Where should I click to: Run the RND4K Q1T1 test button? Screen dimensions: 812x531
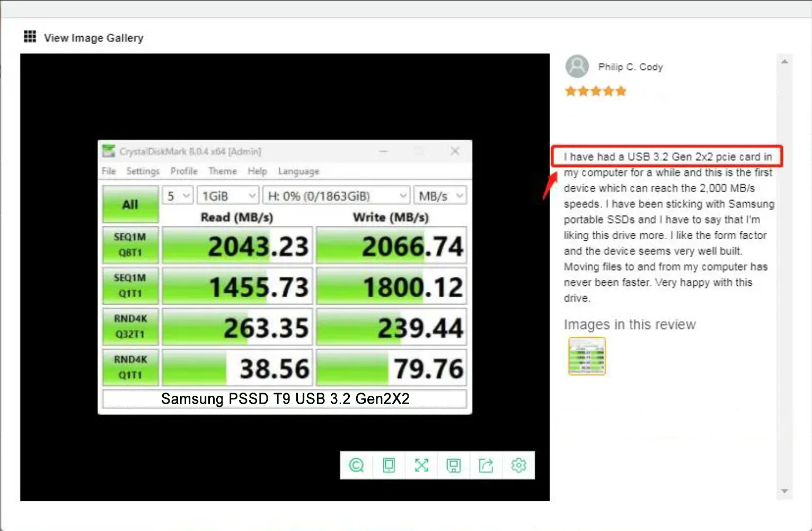point(130,368)
